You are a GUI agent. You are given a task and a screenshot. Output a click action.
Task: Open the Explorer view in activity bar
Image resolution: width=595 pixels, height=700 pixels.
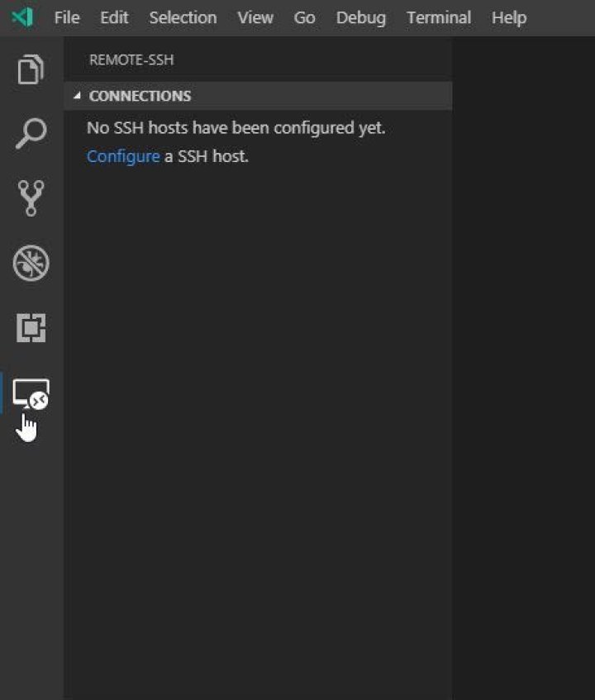31,69
